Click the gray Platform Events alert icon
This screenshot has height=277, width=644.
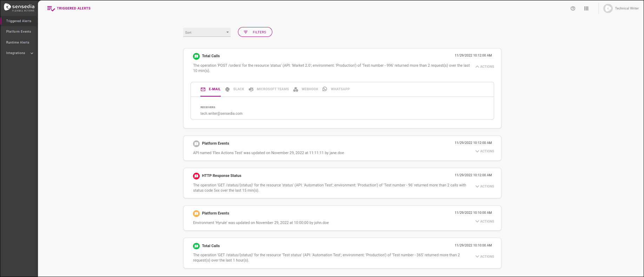click(196, 144)
